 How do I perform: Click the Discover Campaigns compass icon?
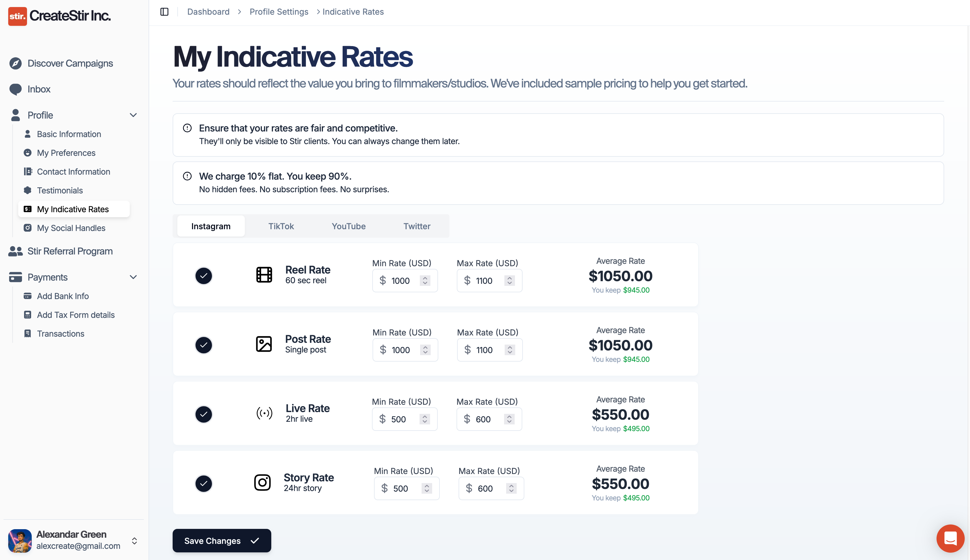(x=15, y=63)
